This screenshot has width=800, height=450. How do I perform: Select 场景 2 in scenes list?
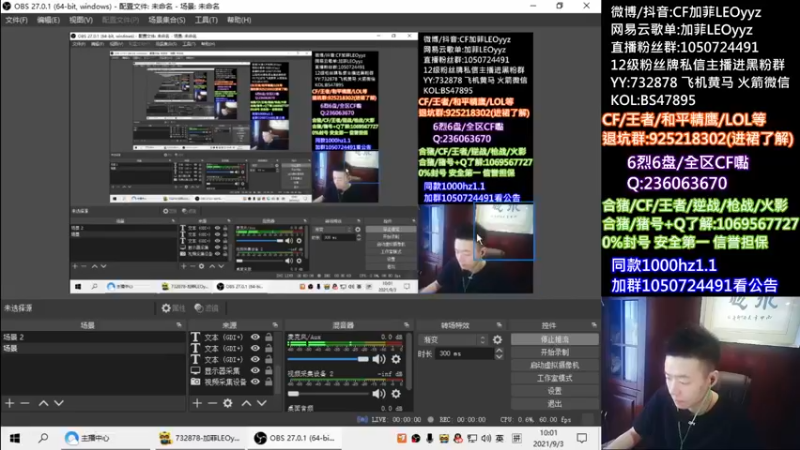pyautogui.click(x=93, y=337)
